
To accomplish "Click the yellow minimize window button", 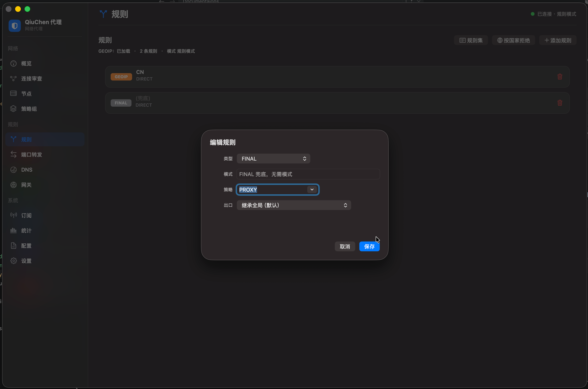I will click(18, 9).
